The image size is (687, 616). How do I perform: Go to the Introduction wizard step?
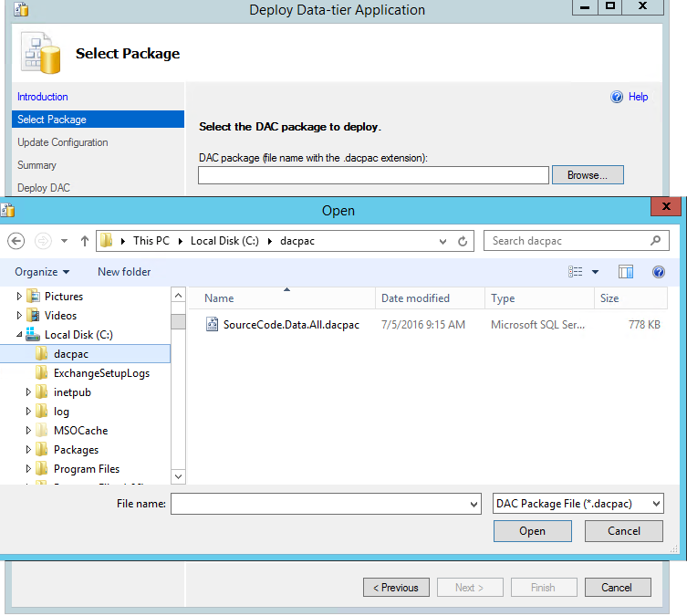coord(43,97)
